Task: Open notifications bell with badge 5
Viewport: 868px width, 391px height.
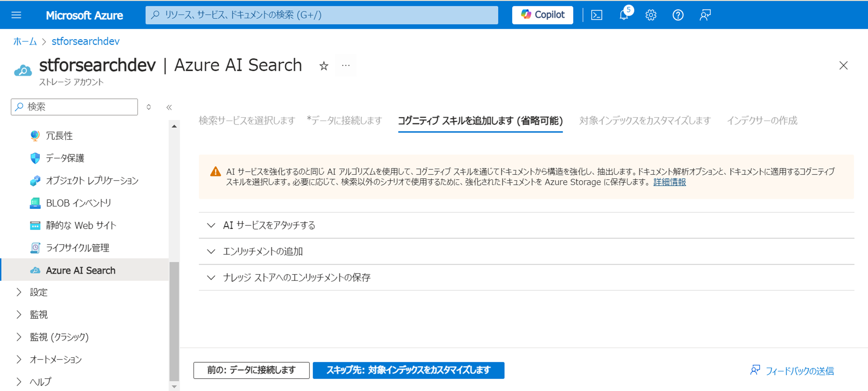Action: tap(624, 15)
